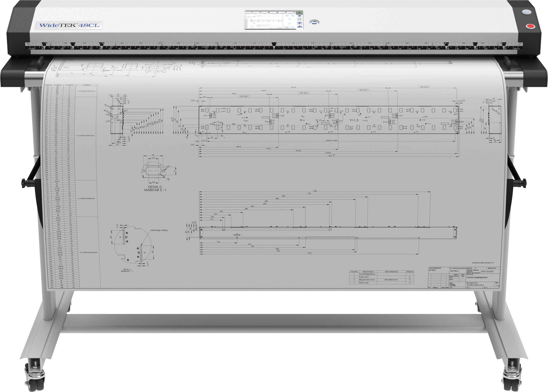The width and height of the screenshot is (548, 392).
Task: Switch to the Quality tab
Action: (267, 13)
